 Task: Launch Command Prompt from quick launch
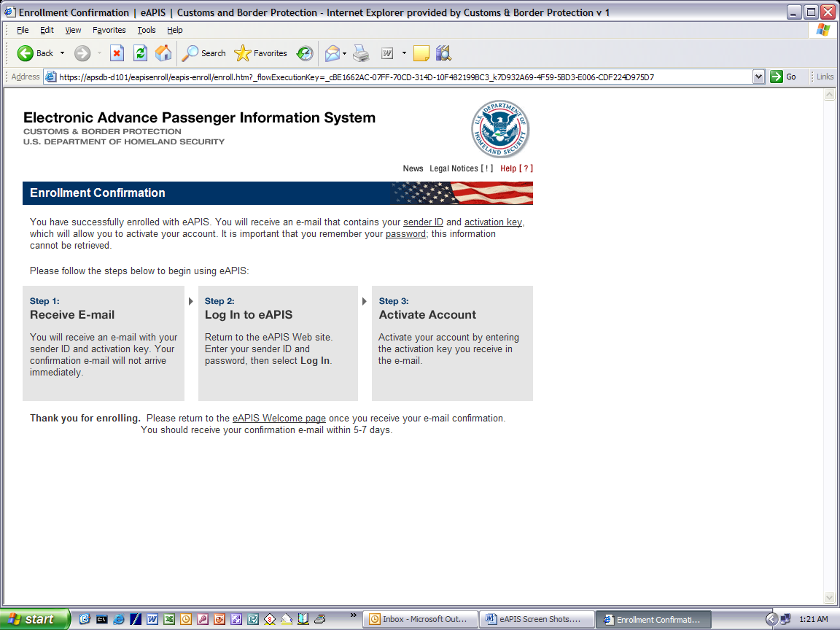[x=102, y=619]
